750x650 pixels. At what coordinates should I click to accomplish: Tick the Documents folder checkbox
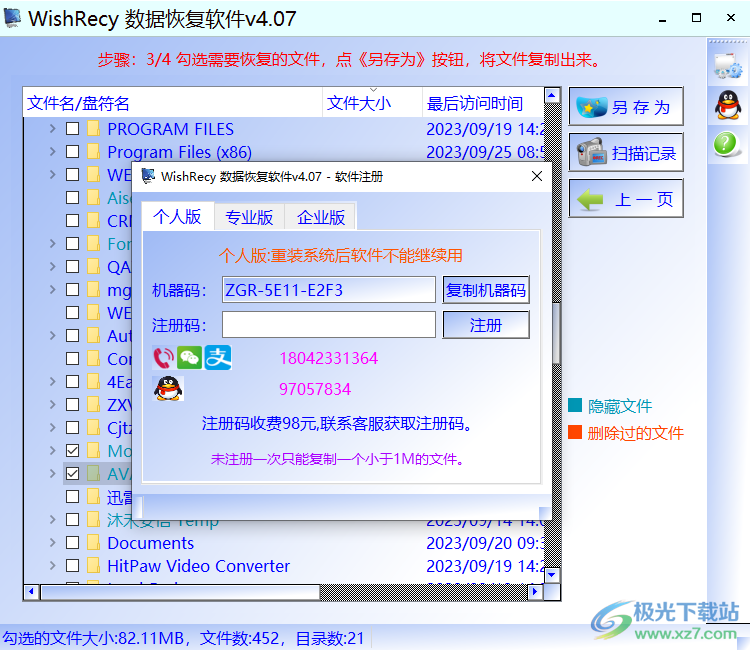[x=72, y=543]
